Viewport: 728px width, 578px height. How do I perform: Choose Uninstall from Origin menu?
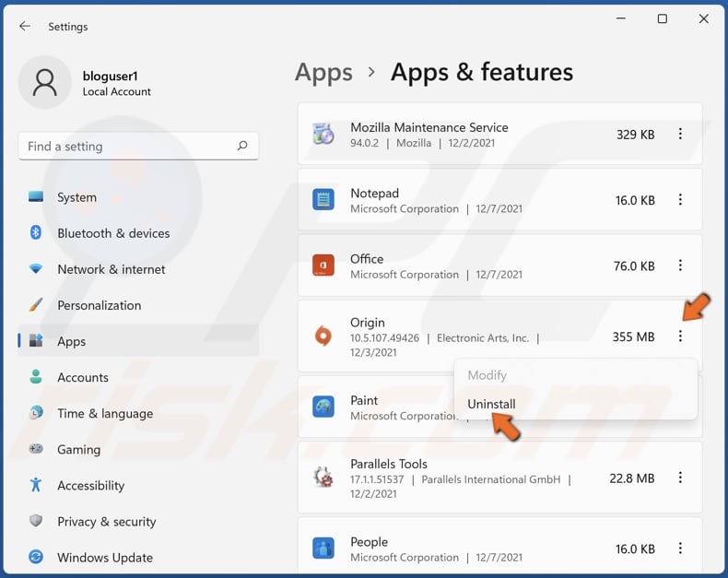click(491, 404)
